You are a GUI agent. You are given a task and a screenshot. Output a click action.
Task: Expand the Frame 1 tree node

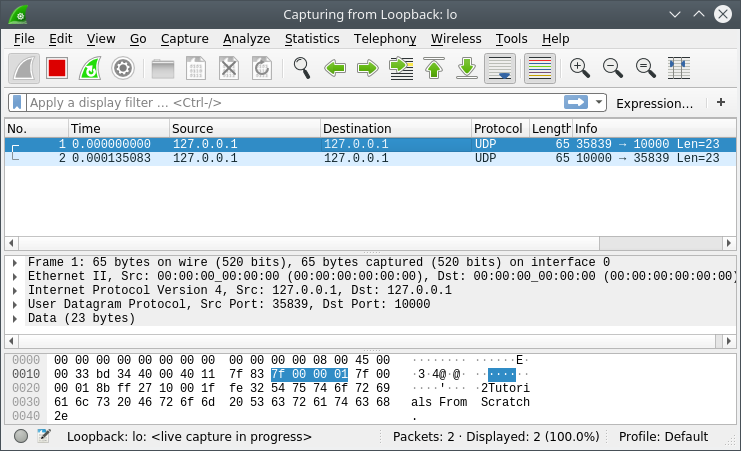coord(15,262)
